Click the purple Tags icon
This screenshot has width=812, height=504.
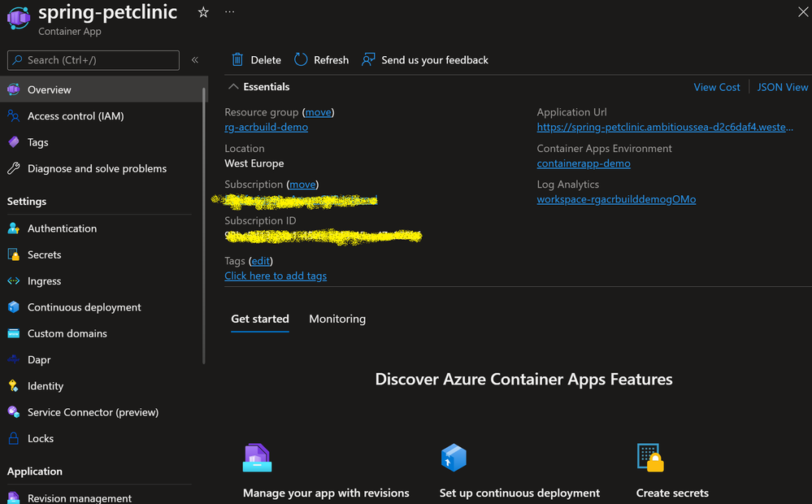click(x=14, y=142)
